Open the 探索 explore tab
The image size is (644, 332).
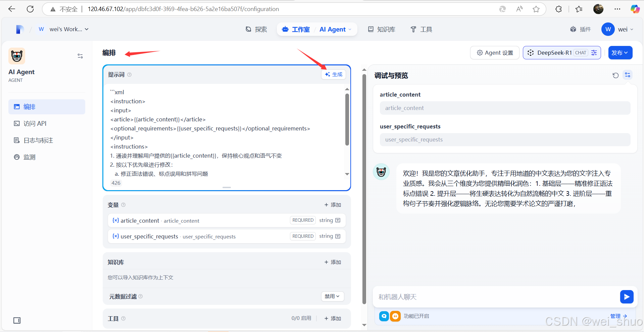pos(256,30)
